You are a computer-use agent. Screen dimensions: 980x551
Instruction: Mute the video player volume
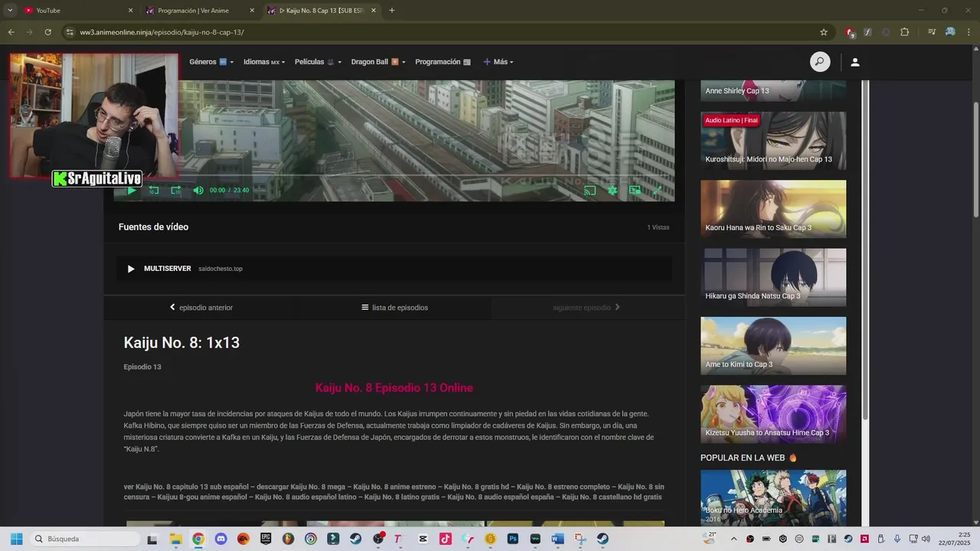[x=198, y=191]
